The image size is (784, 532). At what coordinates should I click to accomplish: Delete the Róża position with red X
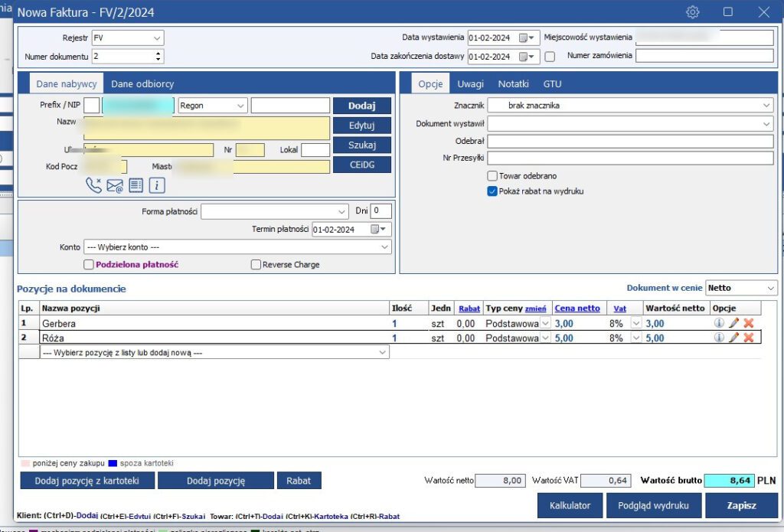[x=749, y=338]
